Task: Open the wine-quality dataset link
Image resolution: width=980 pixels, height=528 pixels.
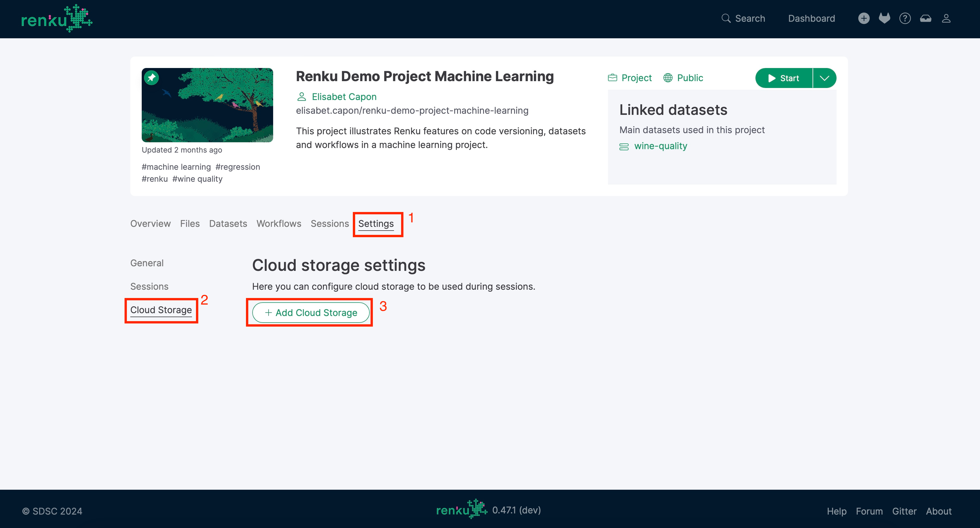Action: coord(661,146)
